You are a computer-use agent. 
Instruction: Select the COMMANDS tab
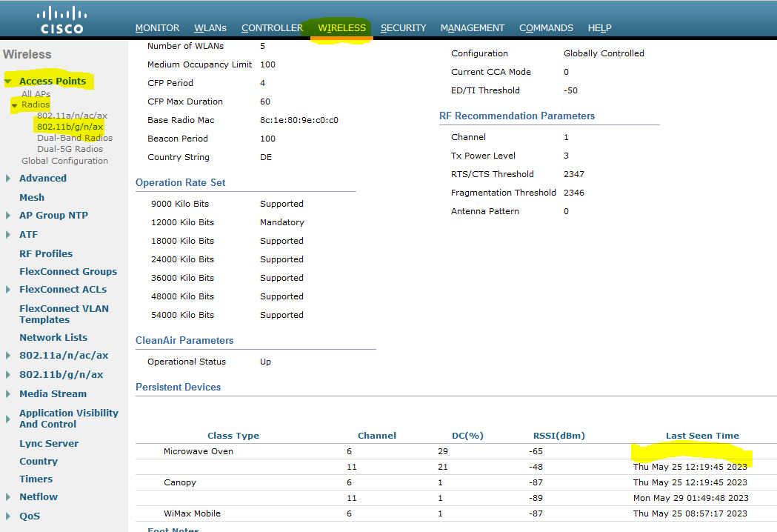coord(546,27)
